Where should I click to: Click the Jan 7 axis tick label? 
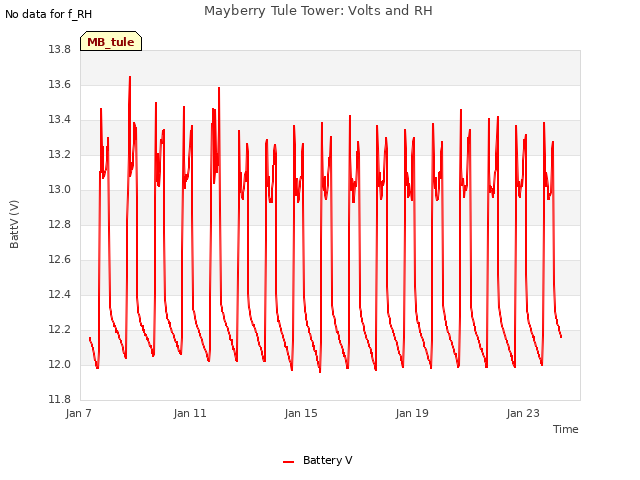tap(78, 413)
